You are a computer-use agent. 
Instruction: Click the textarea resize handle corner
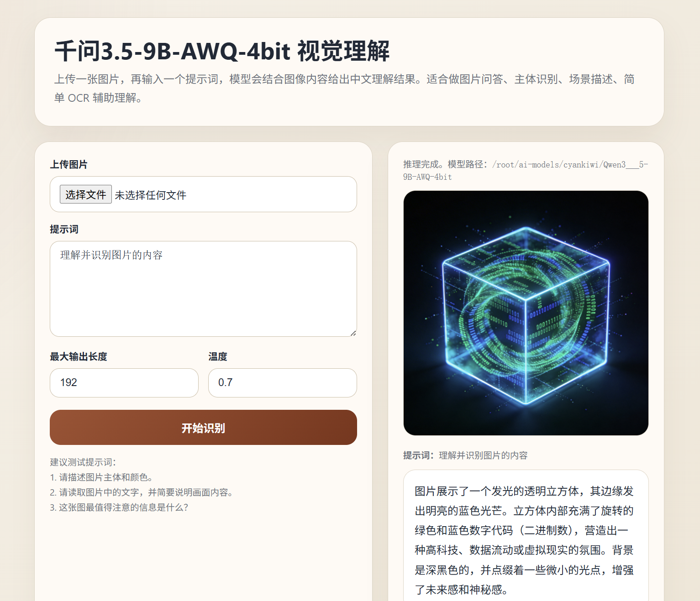click(353, 333)
